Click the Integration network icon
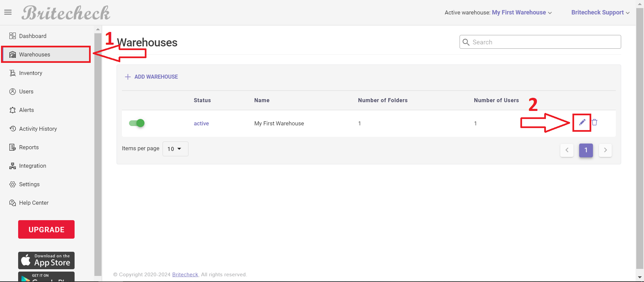This screenshot has width=644, height=282. (x=12, y=166)
